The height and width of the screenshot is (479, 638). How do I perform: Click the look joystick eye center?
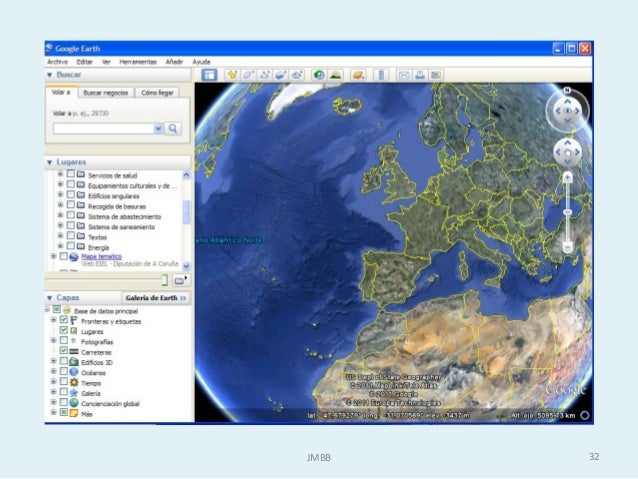[568, 111]
